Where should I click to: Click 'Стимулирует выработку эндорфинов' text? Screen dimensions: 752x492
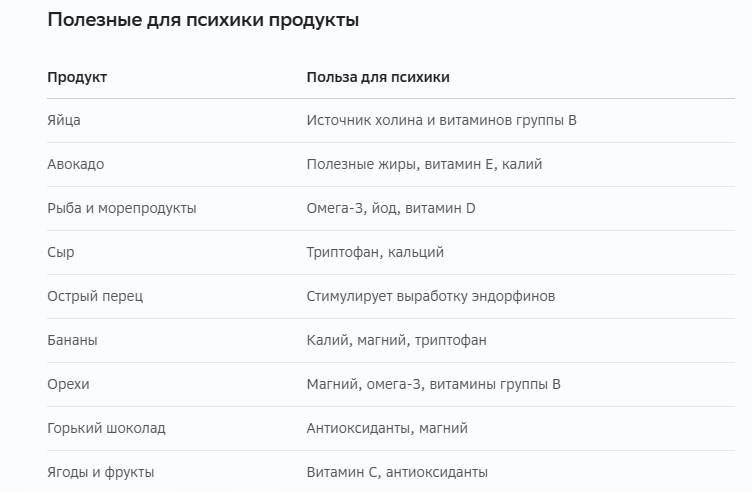pyautogui.click(x=431, y=296)
